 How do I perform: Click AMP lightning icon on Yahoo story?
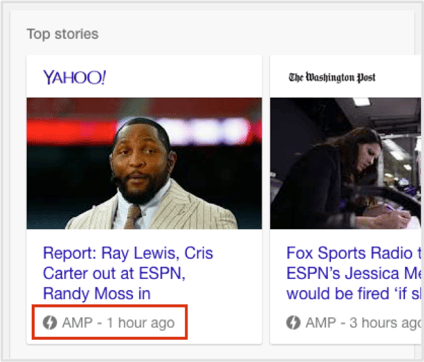point(50,323)
